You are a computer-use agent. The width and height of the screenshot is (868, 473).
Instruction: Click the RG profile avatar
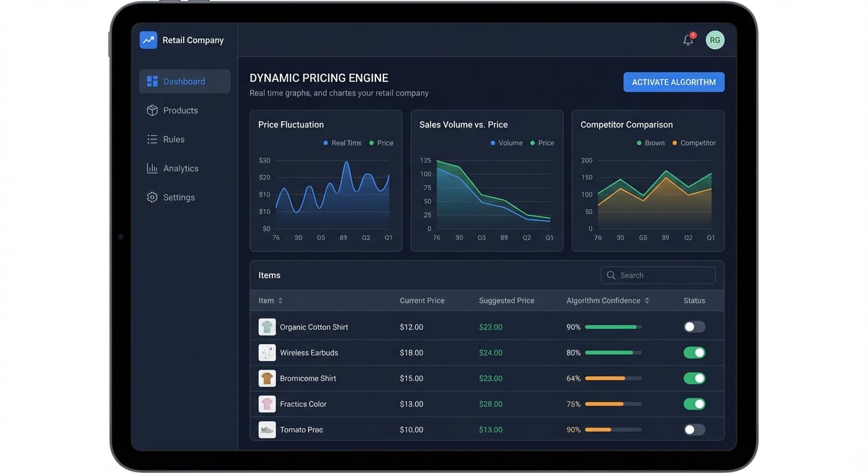click(x=714, y=39)
